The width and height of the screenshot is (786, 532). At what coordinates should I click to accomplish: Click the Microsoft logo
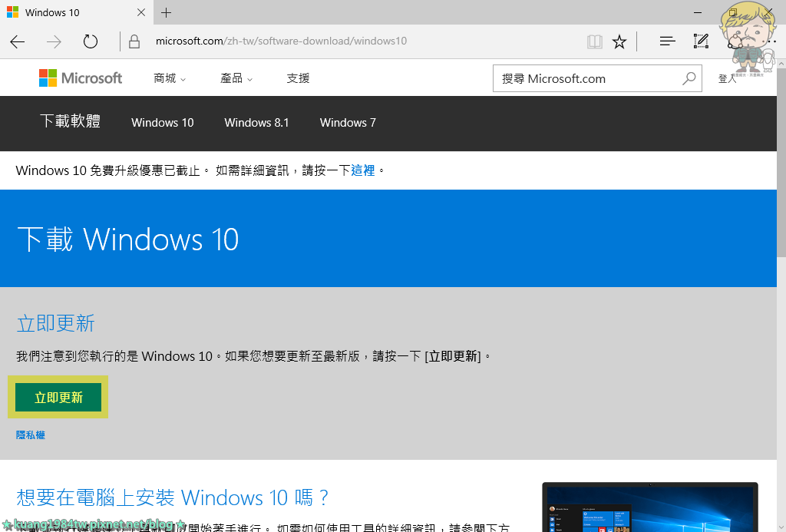[81, 78]
